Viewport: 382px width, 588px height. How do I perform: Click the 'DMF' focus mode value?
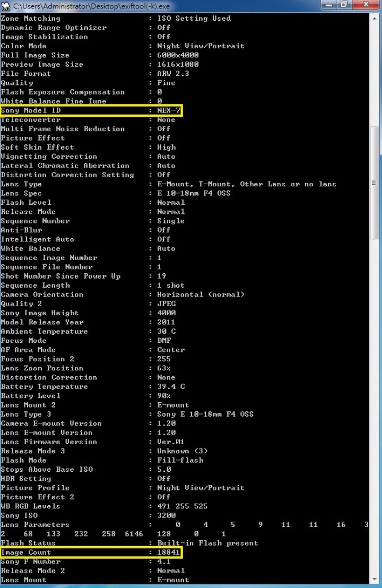[164, 341]
